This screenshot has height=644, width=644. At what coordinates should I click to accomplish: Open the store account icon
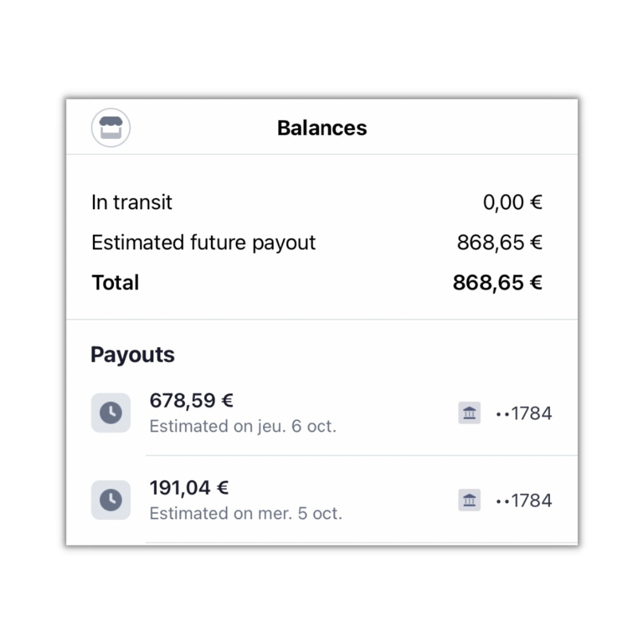[x=110, y=128]
